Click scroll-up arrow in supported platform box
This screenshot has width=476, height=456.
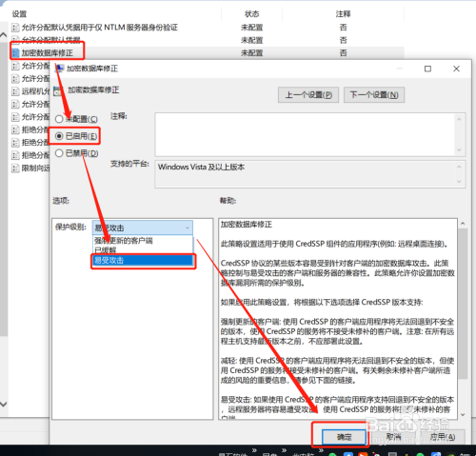(459, 167)
